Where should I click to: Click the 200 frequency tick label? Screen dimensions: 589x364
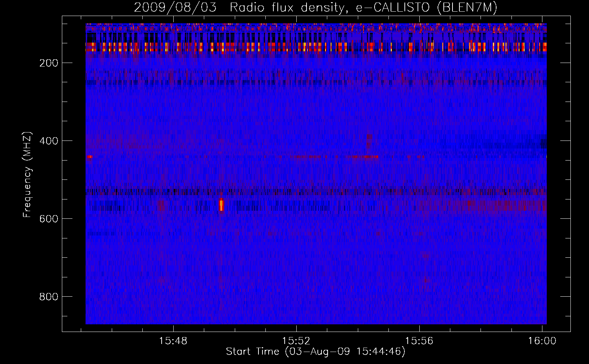pyautogui.click(x=49, y=63)
